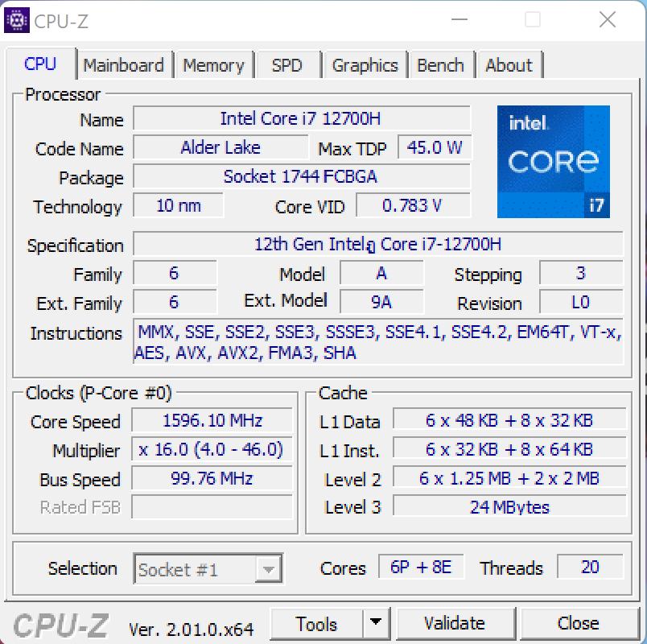
Task: Click the empty Rated FSB field
Action: [212, 507]
